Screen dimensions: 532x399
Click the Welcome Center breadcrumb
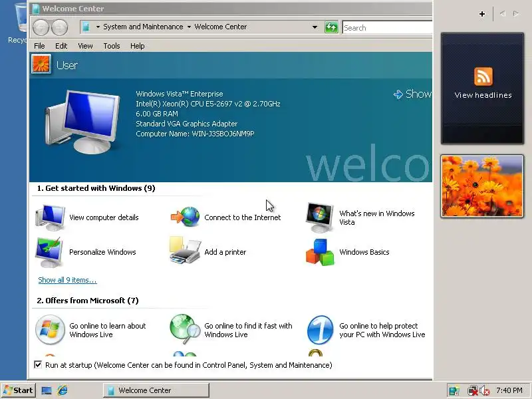221,27
